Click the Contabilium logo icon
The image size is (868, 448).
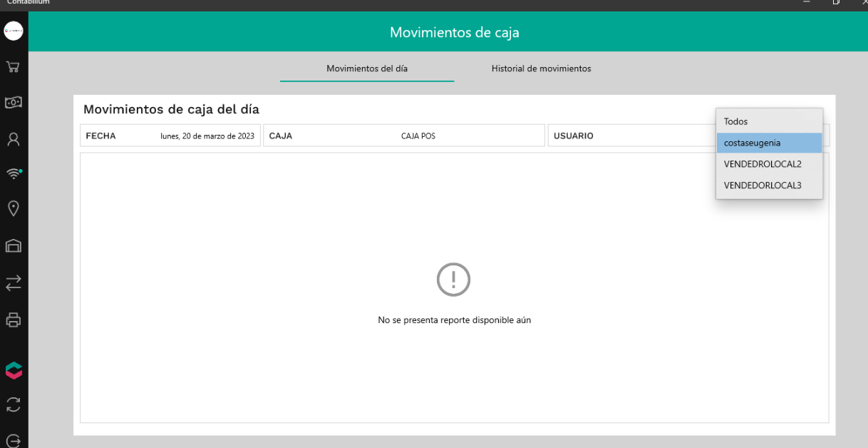coord(14,370)
